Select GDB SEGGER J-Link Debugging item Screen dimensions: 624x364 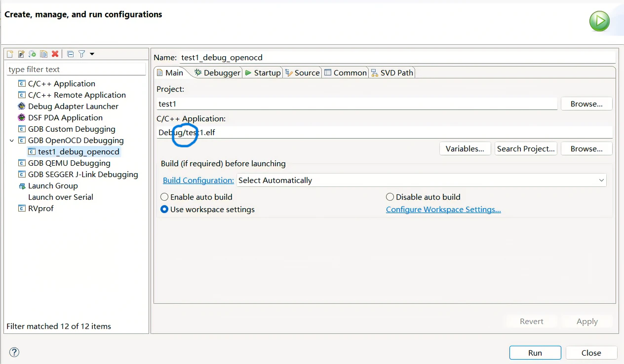83,175
